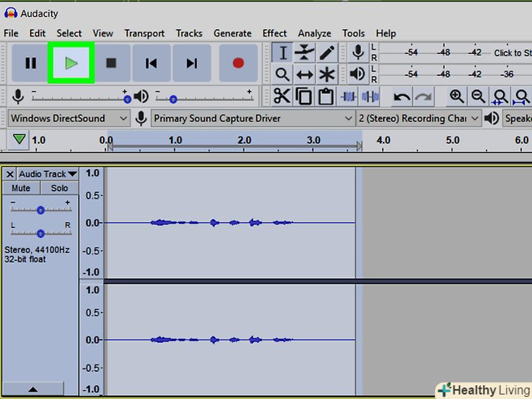This screenshot has width=532, height=399.
Task: Click the lower channel vertical amplitude scale
Action: click(x=91, y=340)
